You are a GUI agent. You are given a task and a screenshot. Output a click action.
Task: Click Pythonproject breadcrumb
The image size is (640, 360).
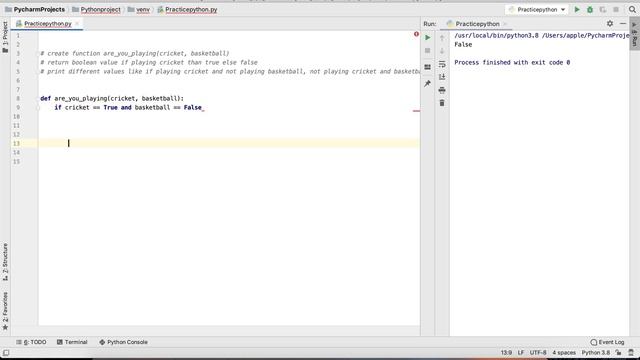click(96, 9)
